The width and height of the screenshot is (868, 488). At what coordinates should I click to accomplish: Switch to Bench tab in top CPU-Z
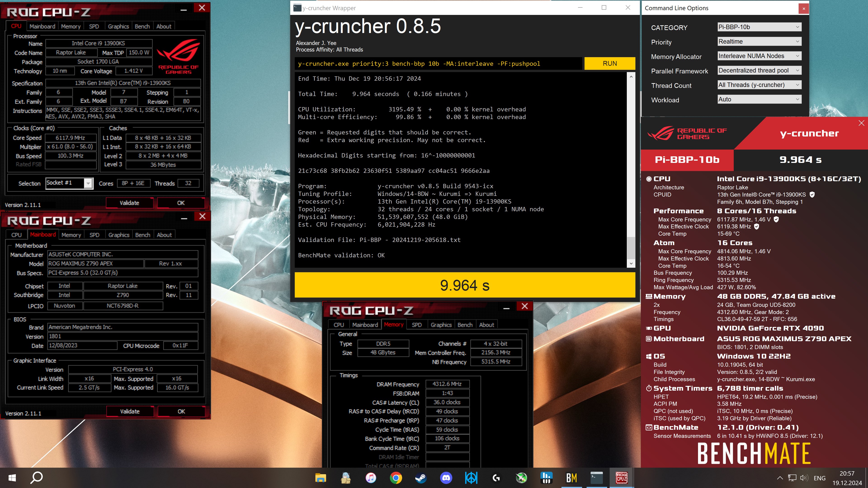coord(142,26)
